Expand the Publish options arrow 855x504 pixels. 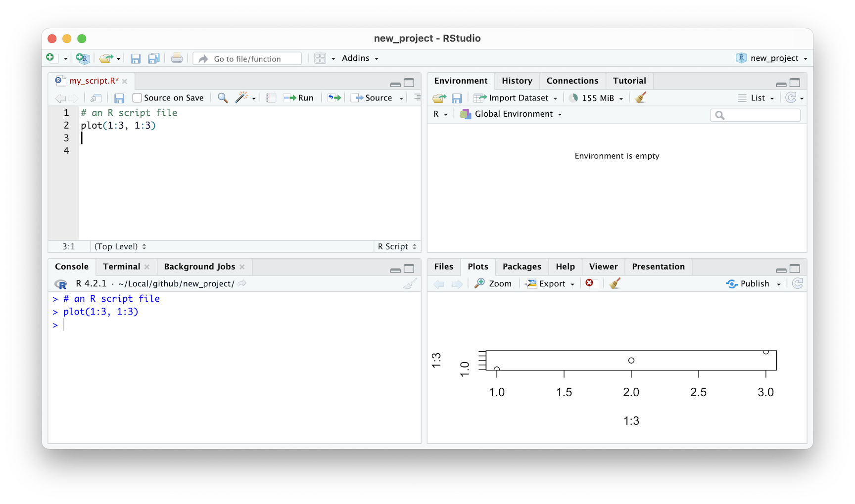point(779,284)
